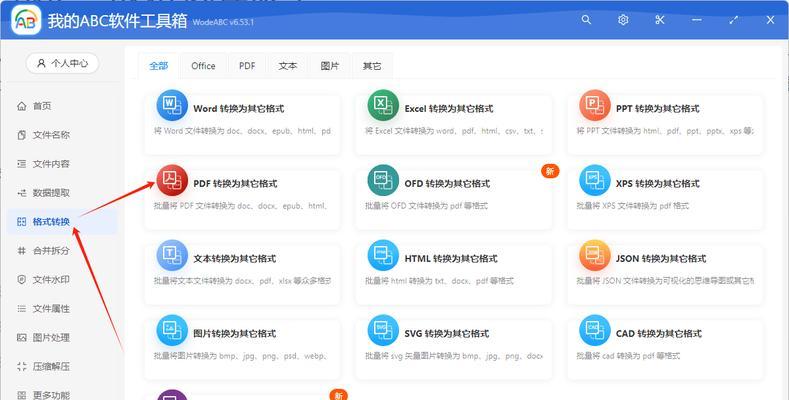Open settings gear icon in title bar

623,20
